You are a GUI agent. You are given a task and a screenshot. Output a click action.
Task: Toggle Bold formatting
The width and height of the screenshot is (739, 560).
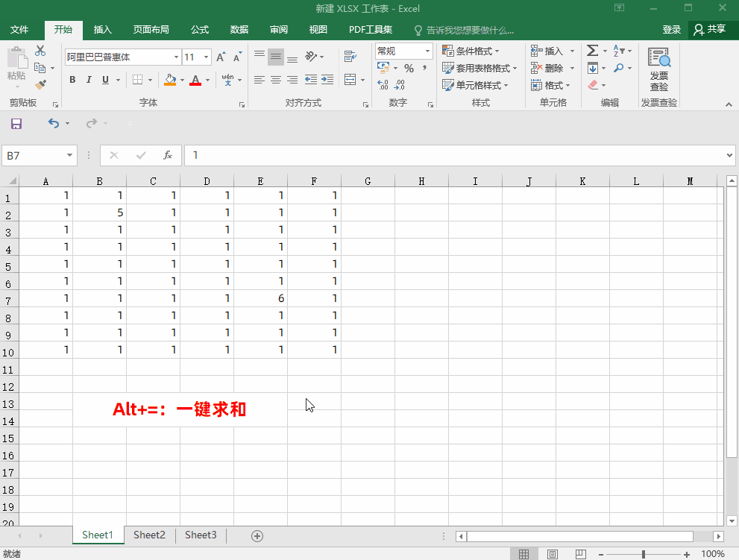pyautogui.click(x=72, y=80)
